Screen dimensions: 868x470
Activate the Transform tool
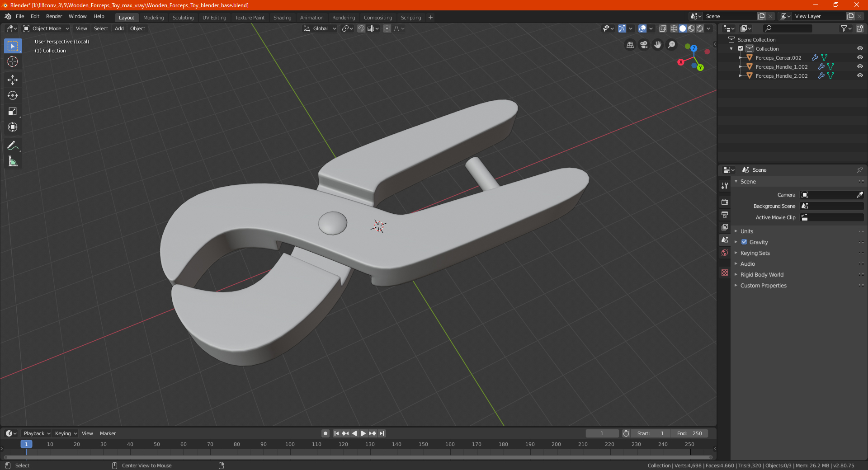coord(13,127)
